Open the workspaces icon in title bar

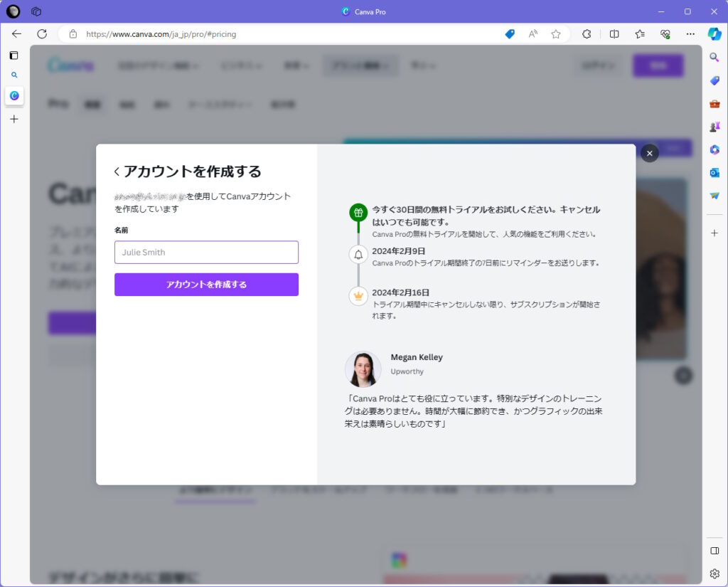pos(36,11)
